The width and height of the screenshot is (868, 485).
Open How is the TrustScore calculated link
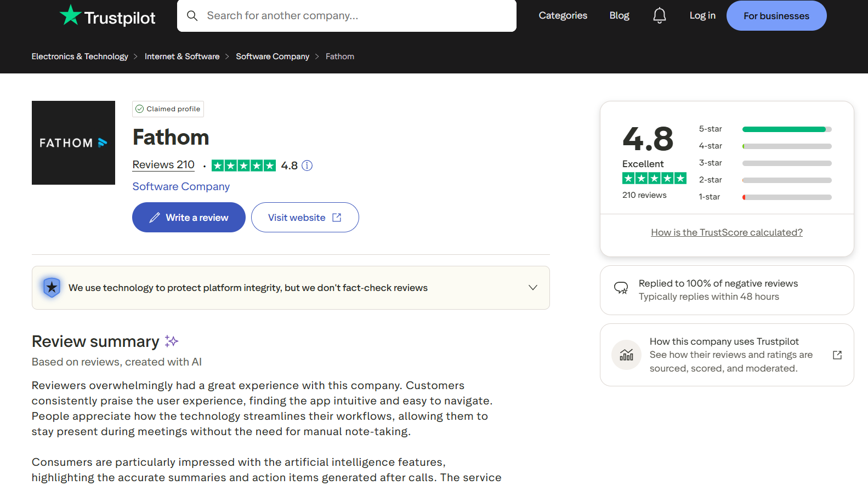pyautogui.click(x=727, y=232)
